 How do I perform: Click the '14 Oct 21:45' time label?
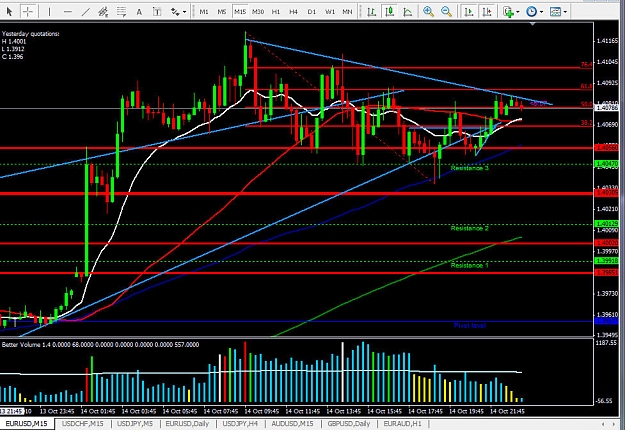pos(507,411)
